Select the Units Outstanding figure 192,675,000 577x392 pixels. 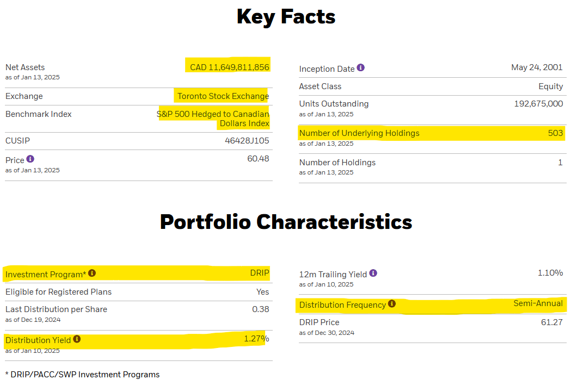tap(538, 104)
